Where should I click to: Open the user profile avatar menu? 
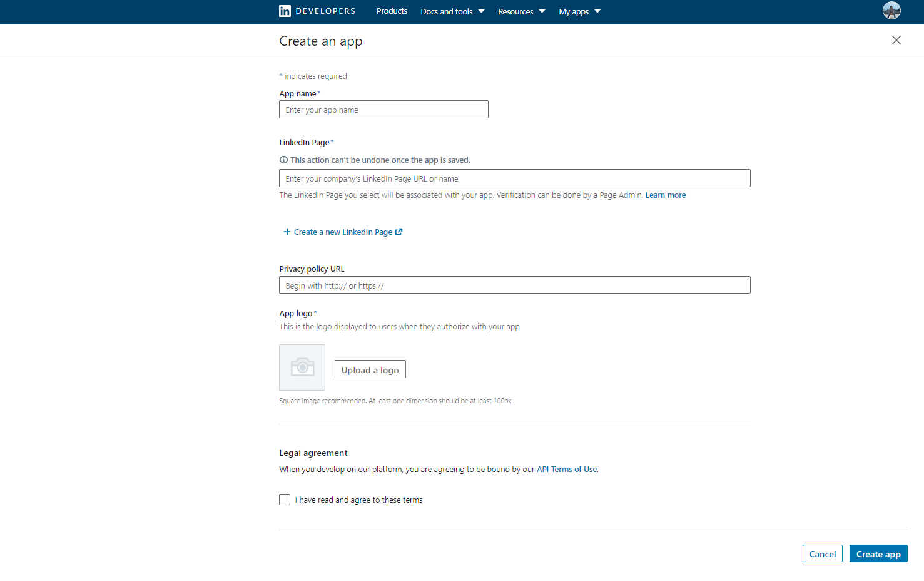coord(891,11)
